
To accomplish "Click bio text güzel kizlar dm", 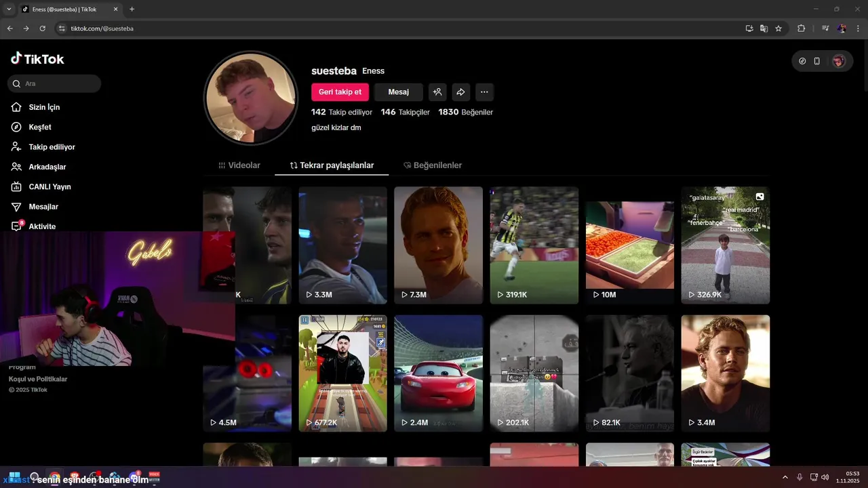I will click(x=336, y=127).
